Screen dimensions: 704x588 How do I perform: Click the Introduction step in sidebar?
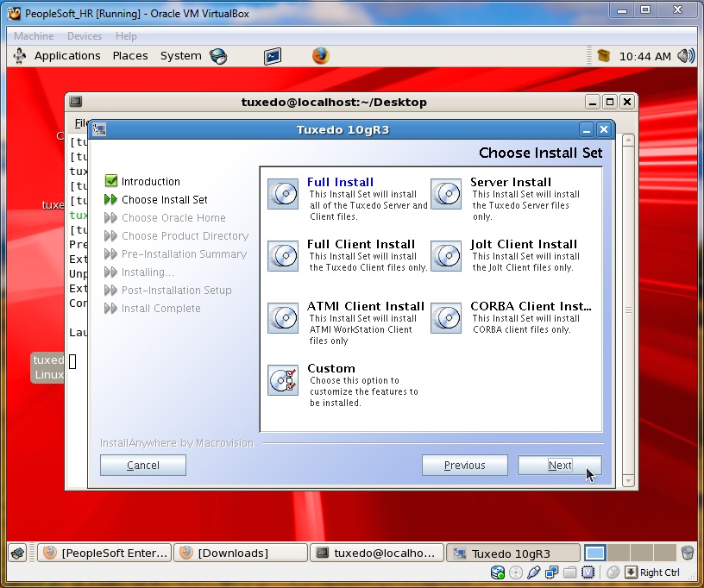150,181
